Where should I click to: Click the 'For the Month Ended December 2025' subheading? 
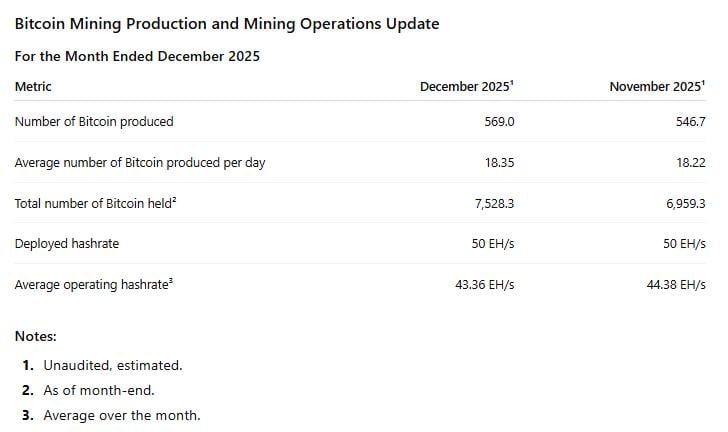click(x=137, y=56)
